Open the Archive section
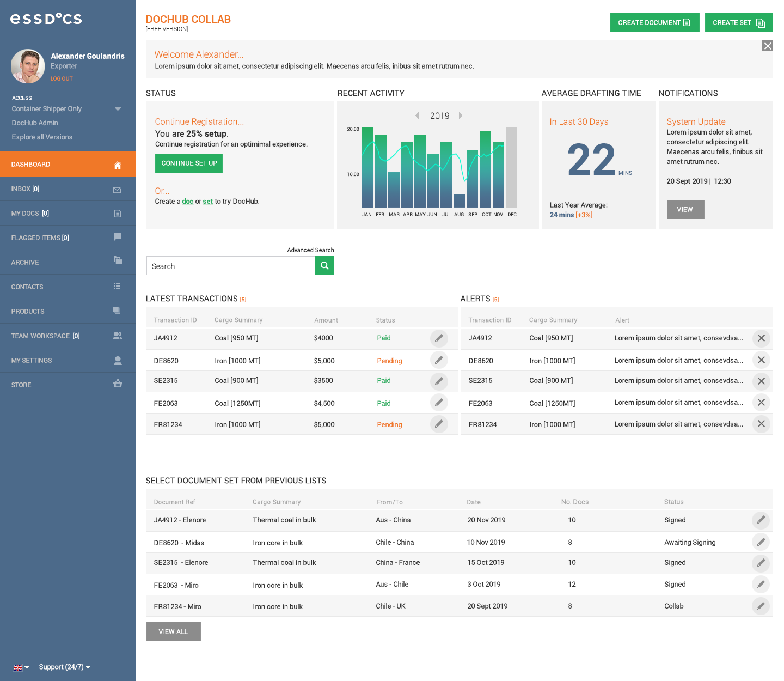The image size is (784, 681). [x=68, y=263]
